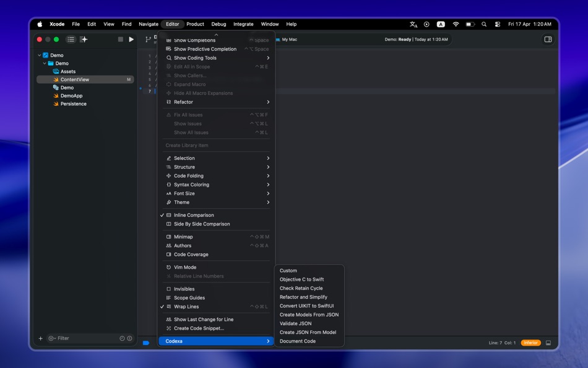Screen dimensions: 588x368
Task: Collapse the Demo project root
Action: click(40, 55)
